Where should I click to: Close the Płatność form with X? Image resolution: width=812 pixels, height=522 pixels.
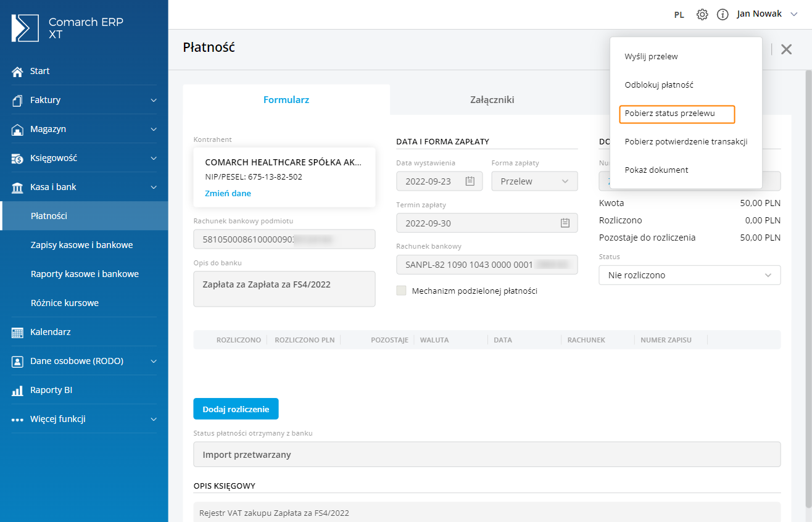[786, 49]
